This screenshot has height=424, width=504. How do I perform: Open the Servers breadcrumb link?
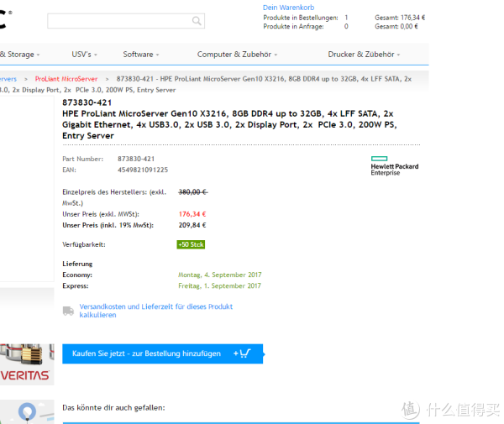click(8, 79)
